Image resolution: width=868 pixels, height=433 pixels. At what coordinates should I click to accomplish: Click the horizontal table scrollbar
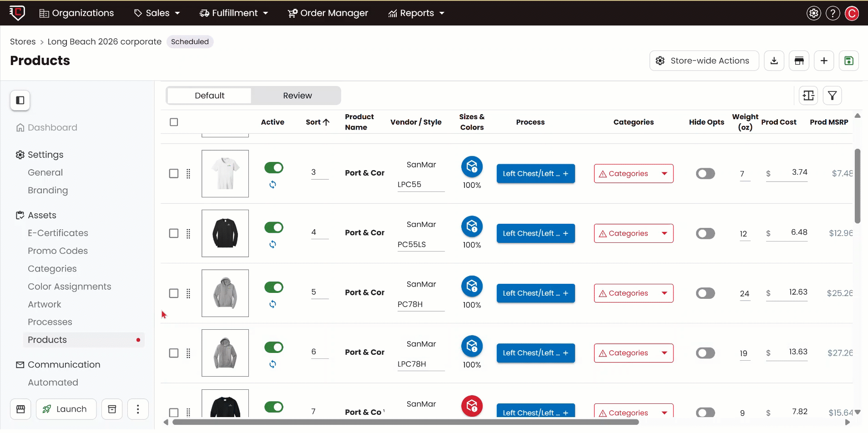405,422
